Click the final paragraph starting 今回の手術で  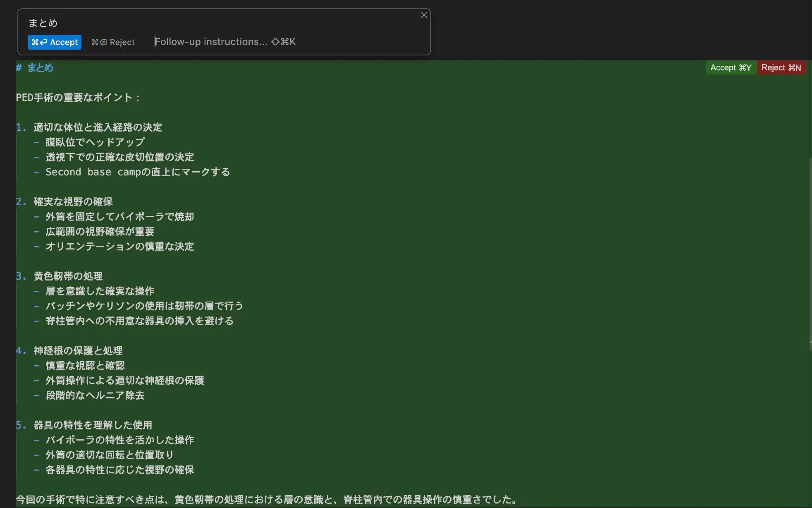(267, 500)
